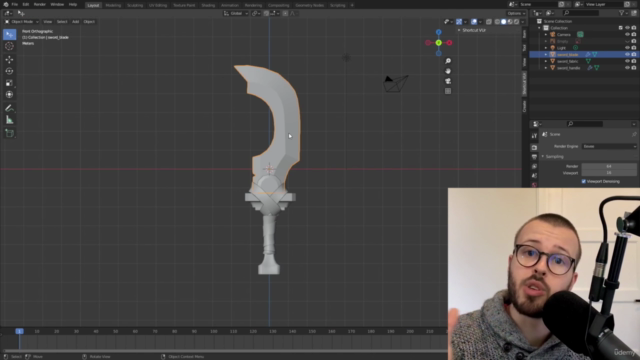640x360 pixels.
Task: Open the Render Engine dropdown
Action: pos(609,146)
